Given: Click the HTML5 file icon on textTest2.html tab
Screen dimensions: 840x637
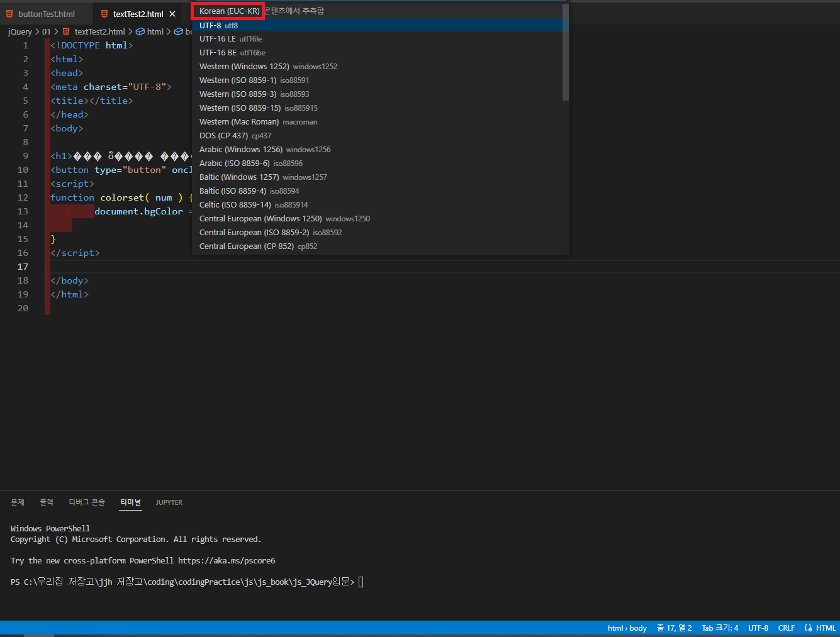Looking at the screenshot, I should (x=104, y=13).
